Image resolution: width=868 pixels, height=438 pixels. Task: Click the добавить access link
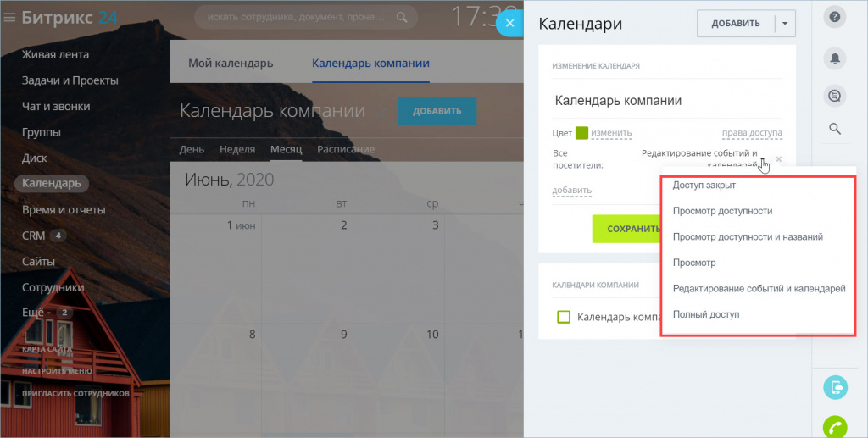[x=572, y=191]
